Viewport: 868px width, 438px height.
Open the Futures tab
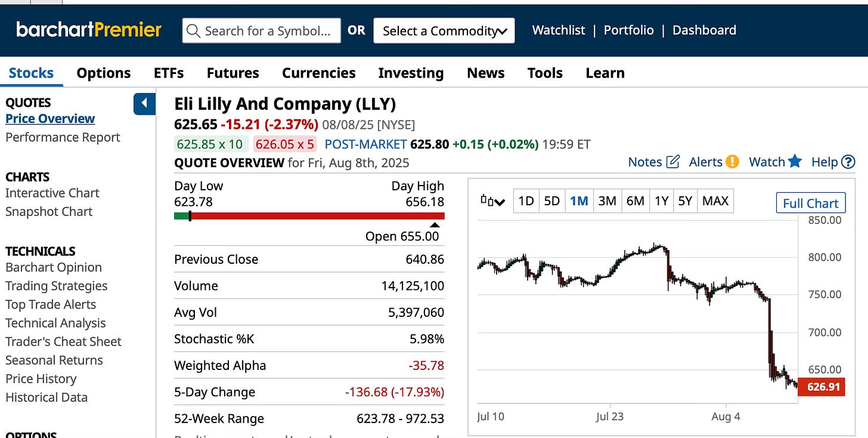tap(232, 73)
